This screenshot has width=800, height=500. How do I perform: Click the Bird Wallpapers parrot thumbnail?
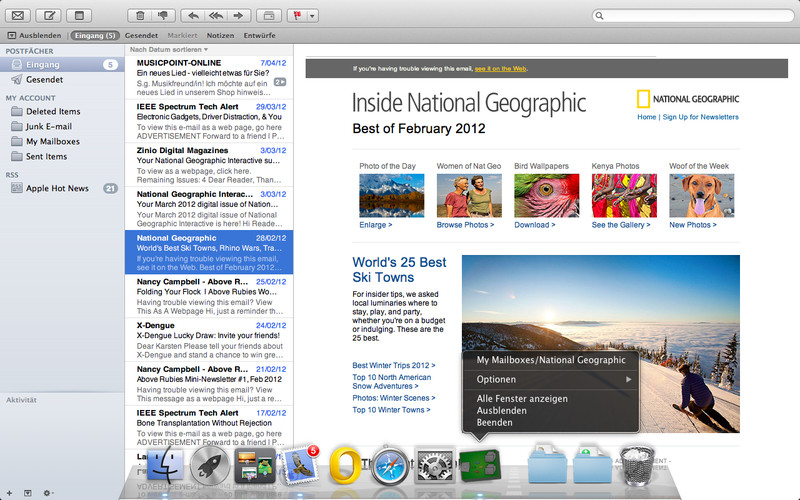point(546,195)
